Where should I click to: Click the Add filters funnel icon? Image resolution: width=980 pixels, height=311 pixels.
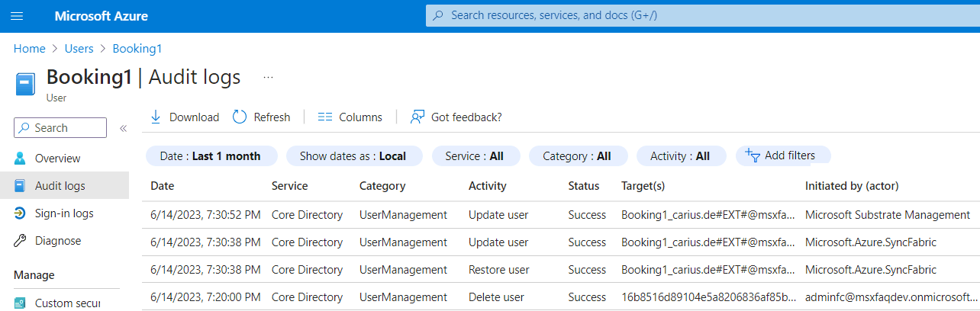pos(753,155)
